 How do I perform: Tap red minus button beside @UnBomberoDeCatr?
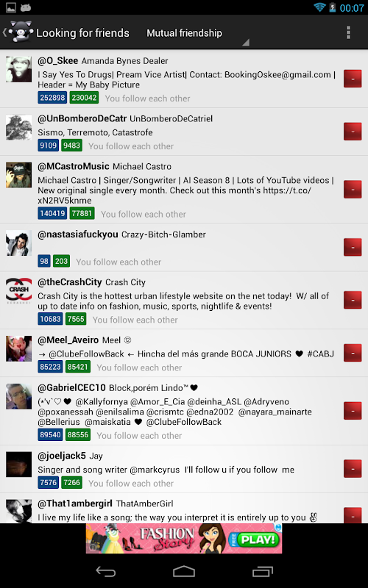tap(353, 132)
